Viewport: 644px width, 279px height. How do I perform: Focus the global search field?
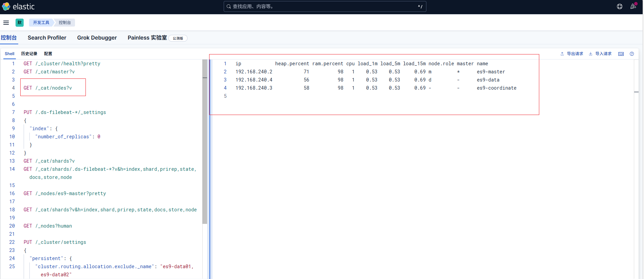point(325,6)
